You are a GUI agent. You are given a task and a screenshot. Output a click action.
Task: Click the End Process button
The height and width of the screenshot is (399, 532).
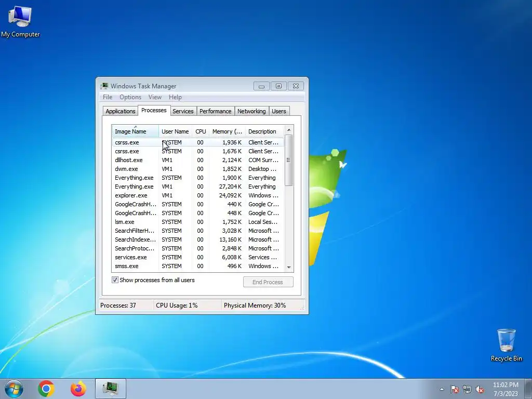pyautogui.click(x=268, y=282)
